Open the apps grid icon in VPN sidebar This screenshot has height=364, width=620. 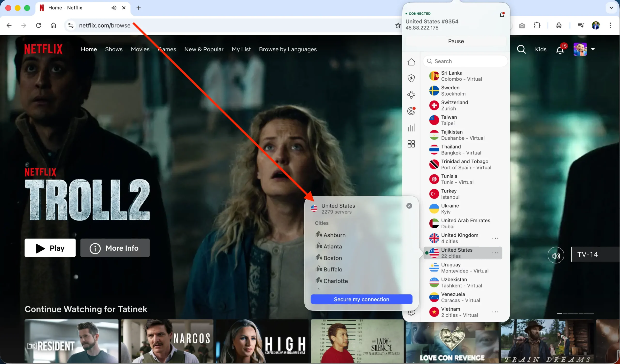click(x=411, y=144)
